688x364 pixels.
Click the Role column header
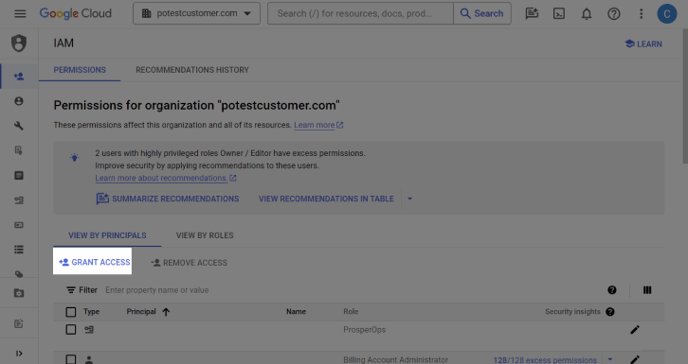[351, 312]
